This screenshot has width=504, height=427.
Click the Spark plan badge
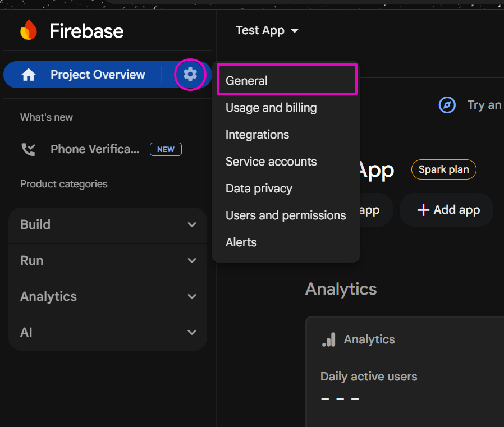pos(443,169)
